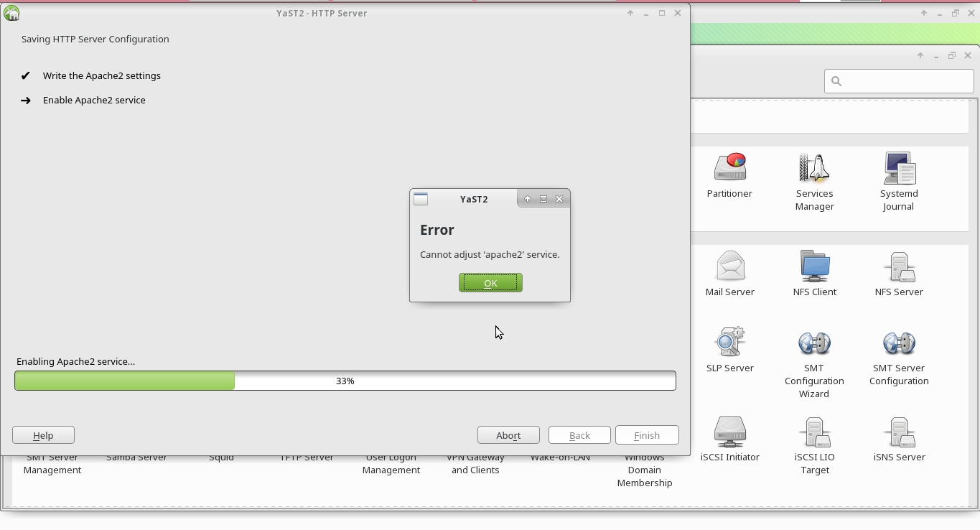The height and width of the screenshot is (530, 980).
Task: Open the User Logon Management entry
Action: pyautogui.click(x=391, y=464)
